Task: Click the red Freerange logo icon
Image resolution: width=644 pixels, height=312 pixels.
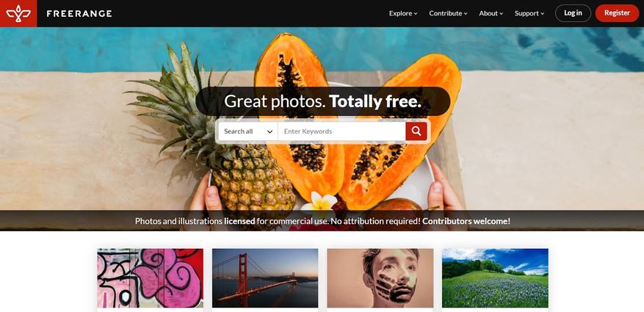Action: pyautogui.click(x=18, y=13)
